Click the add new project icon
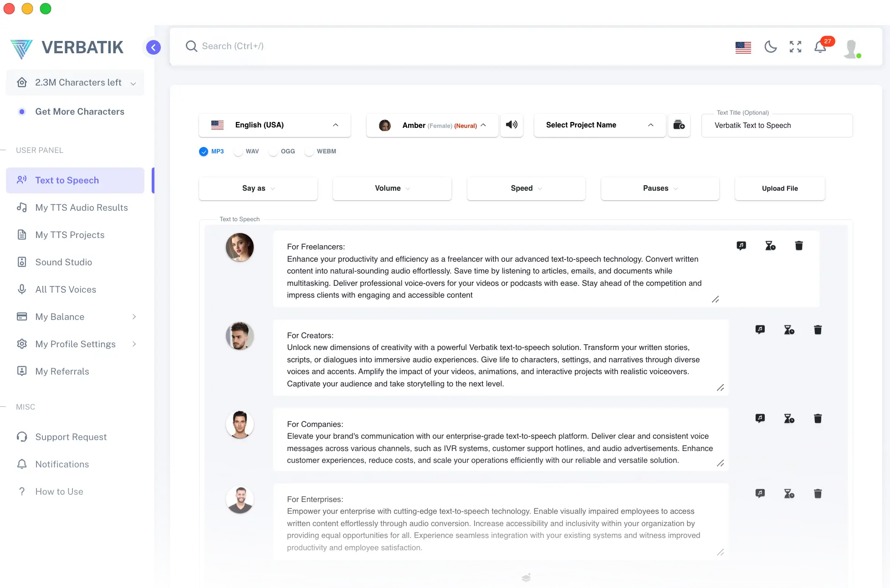 pos(679,125)
